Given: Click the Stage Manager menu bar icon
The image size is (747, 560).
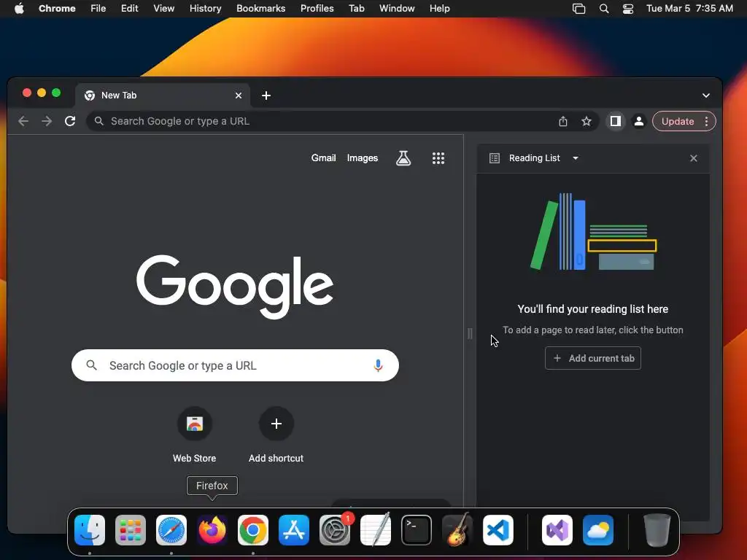Looking at the screenshot, I should tap(578, 9).
